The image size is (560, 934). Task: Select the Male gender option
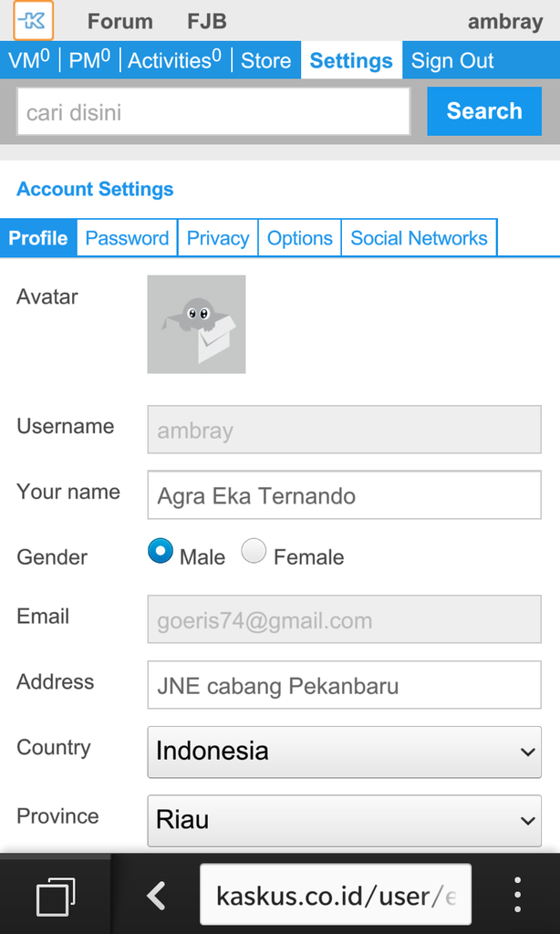tap(161, 551)
